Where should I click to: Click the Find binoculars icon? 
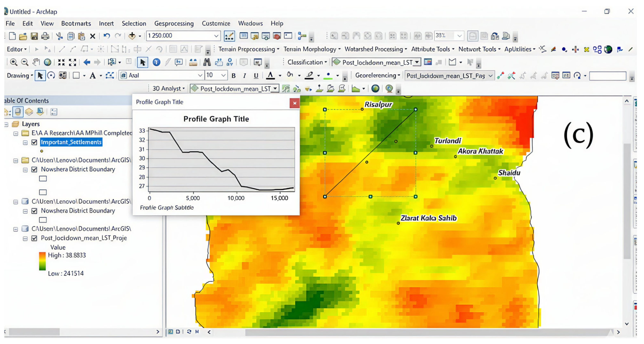[207, 62]
